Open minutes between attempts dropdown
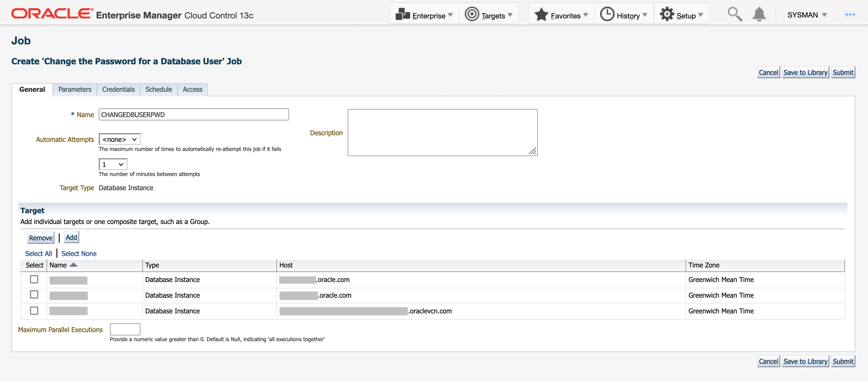868x381 pixels. coord(113,165)
